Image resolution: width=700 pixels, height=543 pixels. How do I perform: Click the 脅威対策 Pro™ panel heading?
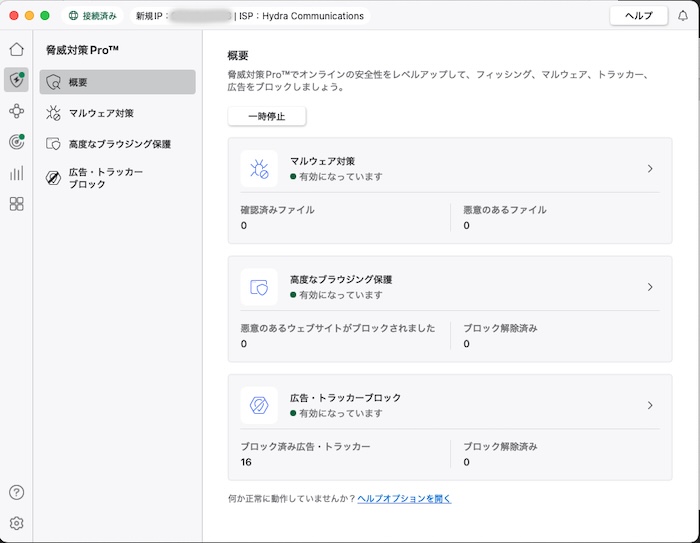(x=82, y=50)
